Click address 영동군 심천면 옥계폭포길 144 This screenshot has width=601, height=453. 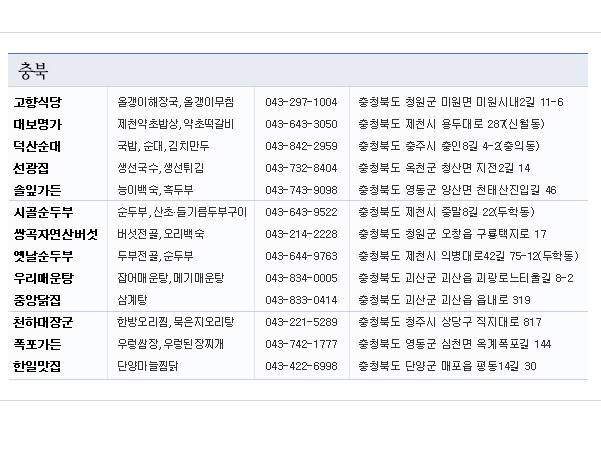455,344
